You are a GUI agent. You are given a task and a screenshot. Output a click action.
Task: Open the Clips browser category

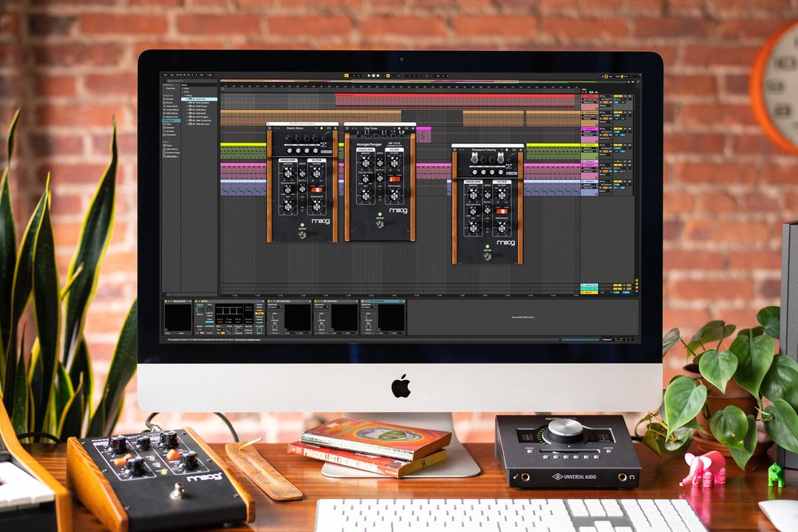(169, 123)
